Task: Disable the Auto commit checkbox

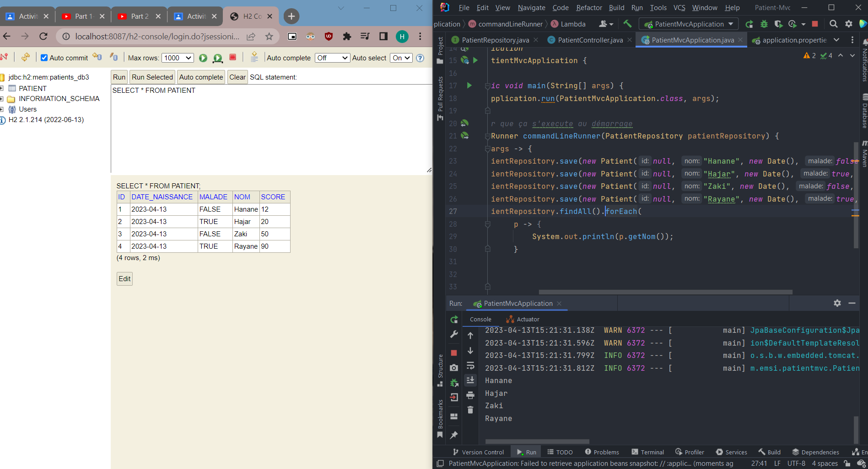Action: click(x=44, y=58)
